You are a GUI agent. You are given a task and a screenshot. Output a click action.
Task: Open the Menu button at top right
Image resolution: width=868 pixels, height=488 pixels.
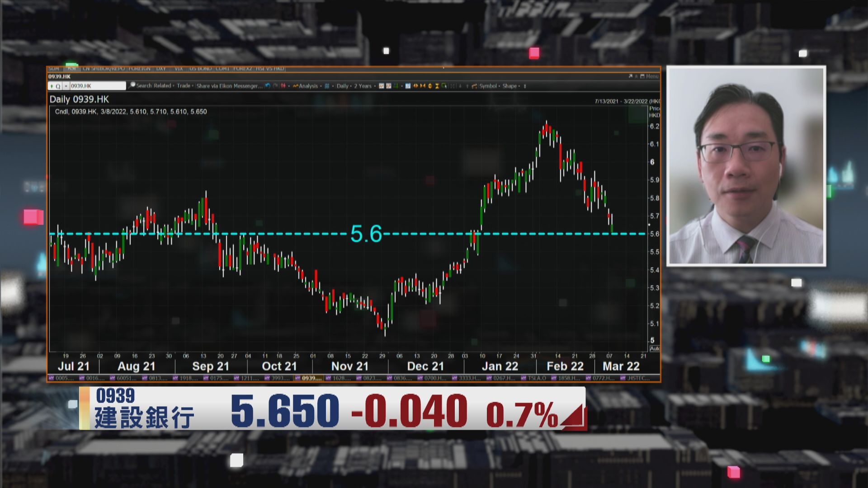point(651,76)
